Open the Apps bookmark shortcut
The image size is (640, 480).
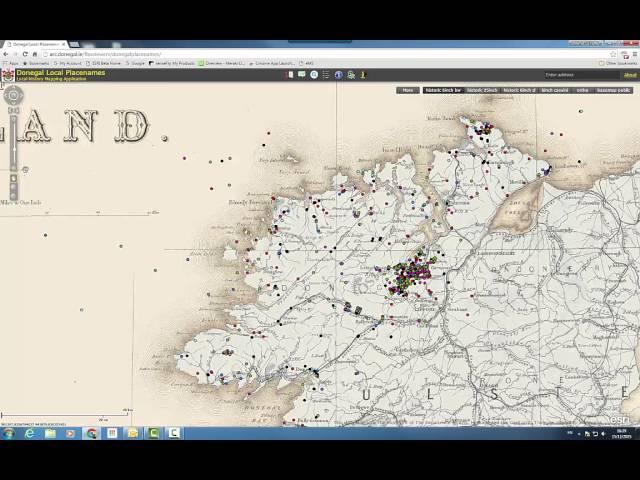(x=11, y=63)
